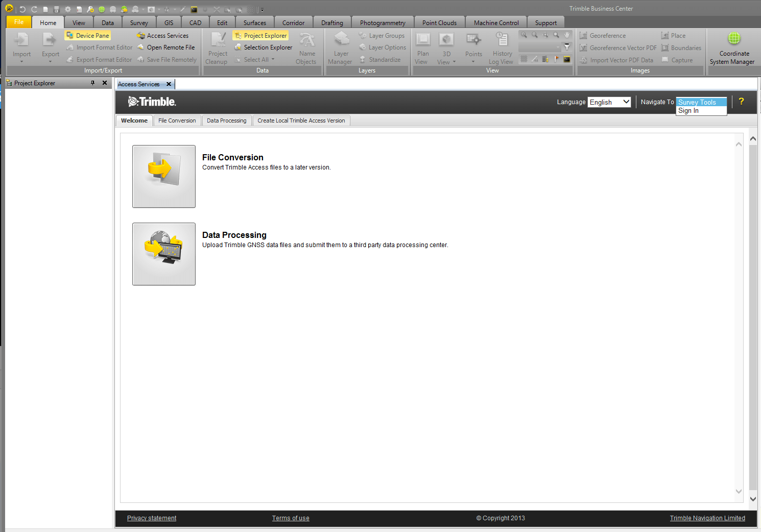This screenshot has height=532, width=761.
Task: Open the History Log View
Action: [502, 49]
